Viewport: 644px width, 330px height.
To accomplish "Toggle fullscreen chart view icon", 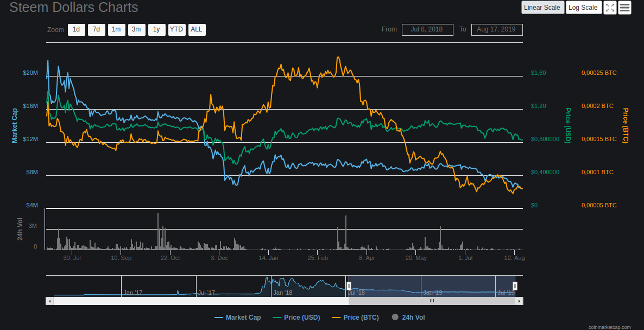I will [610, 8].
